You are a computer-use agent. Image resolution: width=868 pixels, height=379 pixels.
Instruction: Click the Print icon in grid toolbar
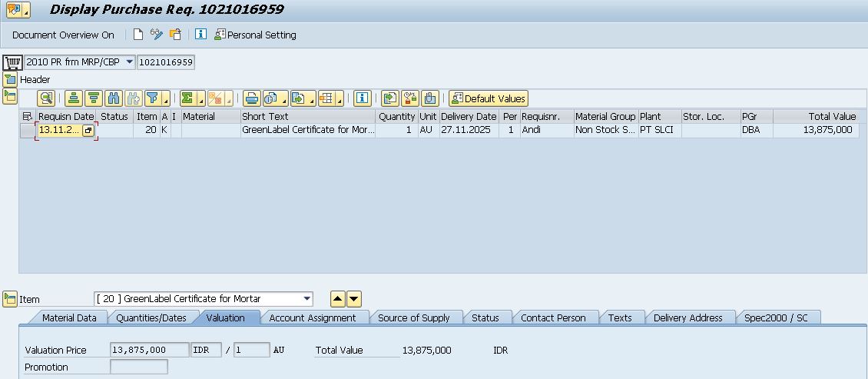pos(251,98)
